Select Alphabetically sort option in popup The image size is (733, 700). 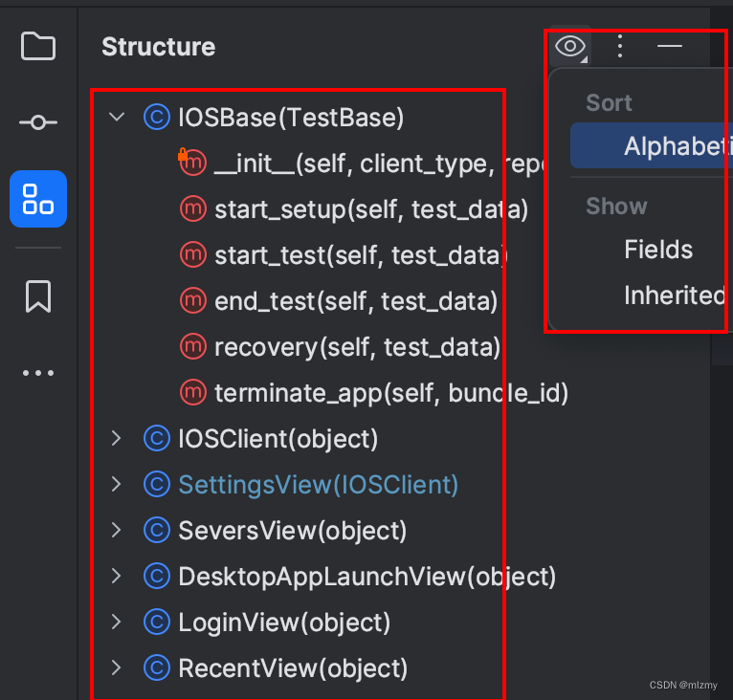click(x=652, y=145)
